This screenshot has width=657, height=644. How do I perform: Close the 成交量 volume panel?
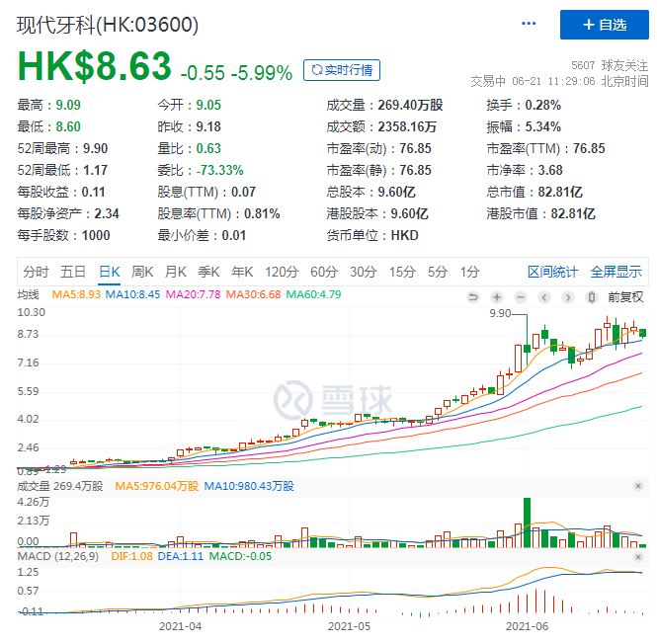tap(638, 486)
